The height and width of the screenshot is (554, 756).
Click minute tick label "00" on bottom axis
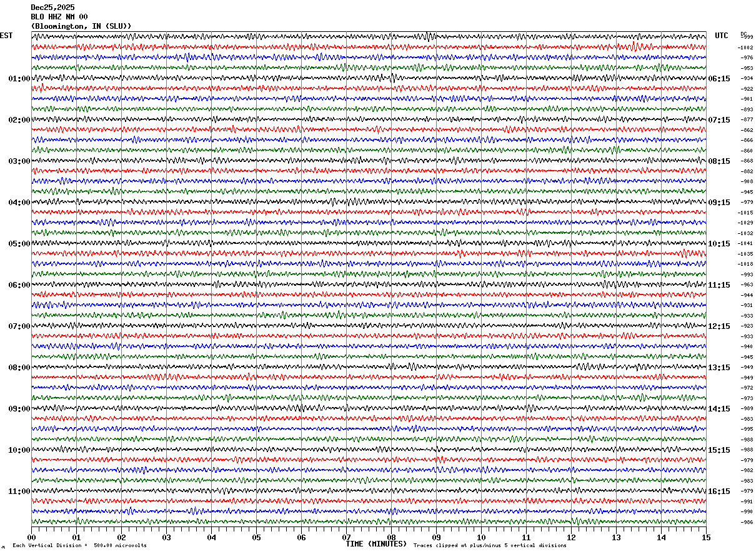[x=31, y=537]
